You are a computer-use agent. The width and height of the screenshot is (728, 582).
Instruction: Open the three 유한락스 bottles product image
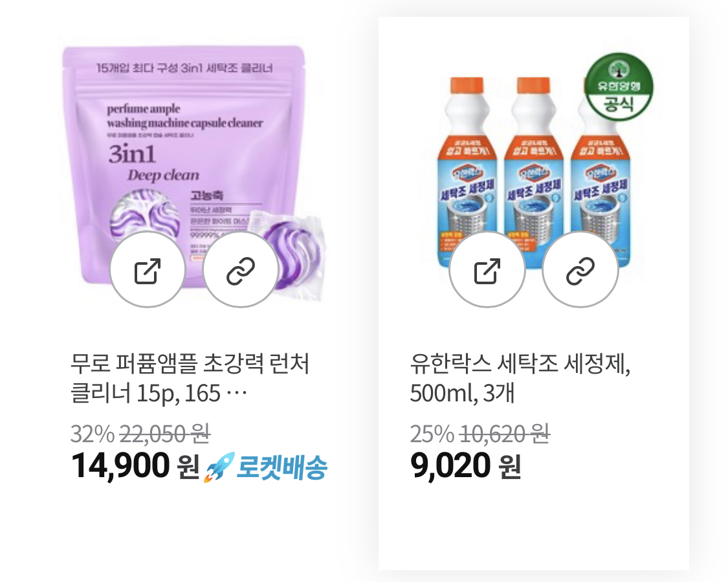534,173
